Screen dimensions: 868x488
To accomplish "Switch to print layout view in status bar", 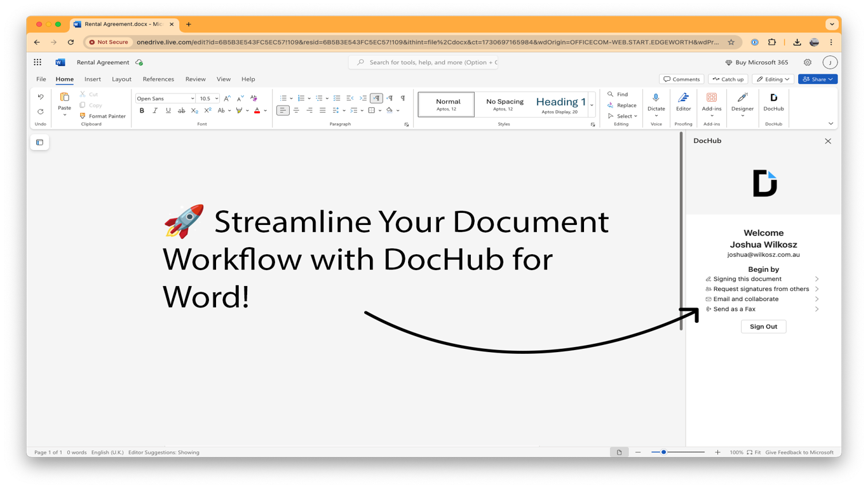I will pos(619,452).
